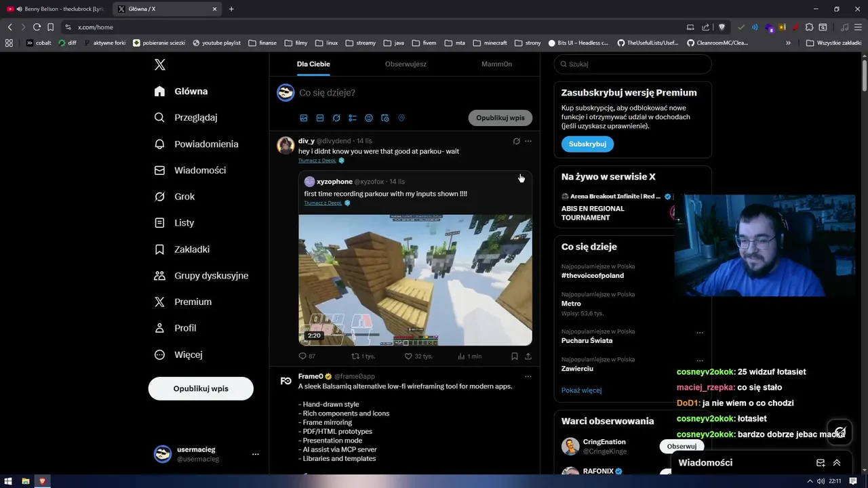868x488 pixels.
Task: Compose a new message in Wiadomości dock
Action: pyautogui.click(x=821, y=463)
